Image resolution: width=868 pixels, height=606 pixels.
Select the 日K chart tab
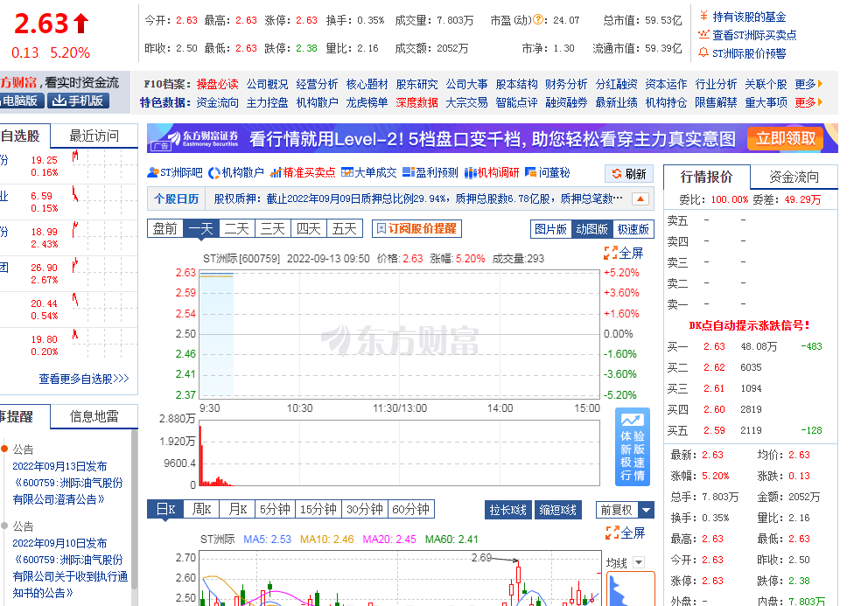pos(165,509)
